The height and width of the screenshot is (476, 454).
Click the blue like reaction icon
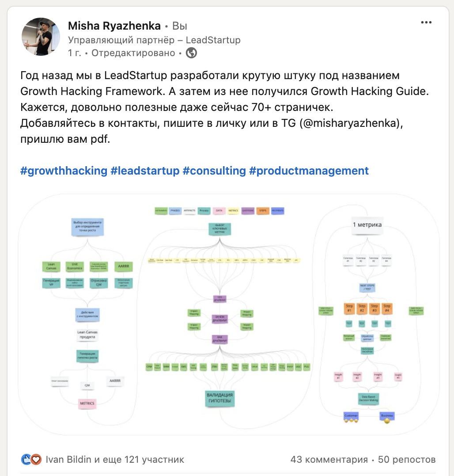(x=26, y=459)
